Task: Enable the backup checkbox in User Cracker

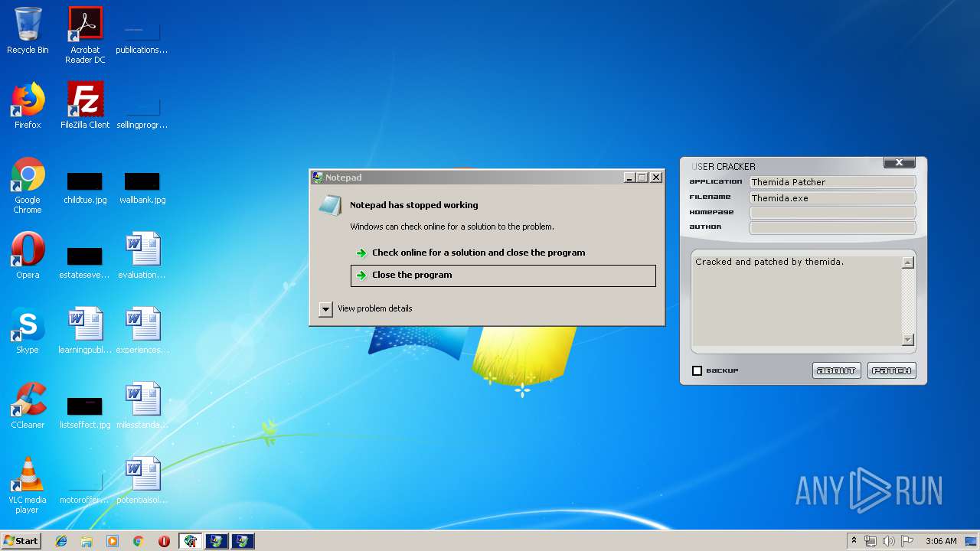Action: (x=697, y=370)
